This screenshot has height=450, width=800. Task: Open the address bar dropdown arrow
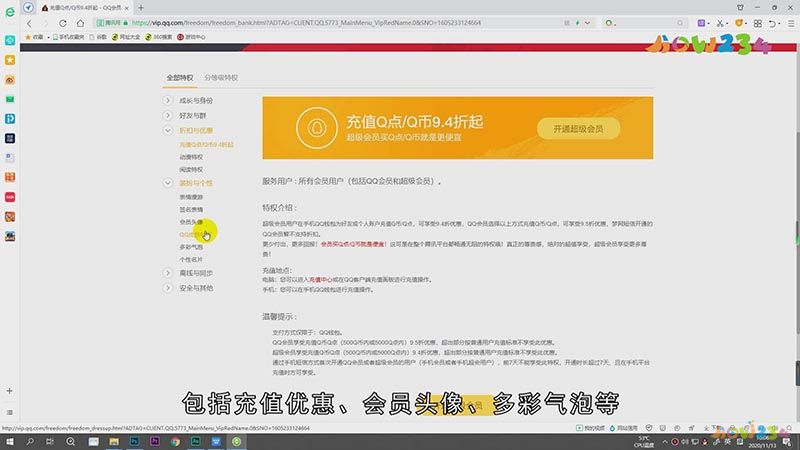click(587, 23)
